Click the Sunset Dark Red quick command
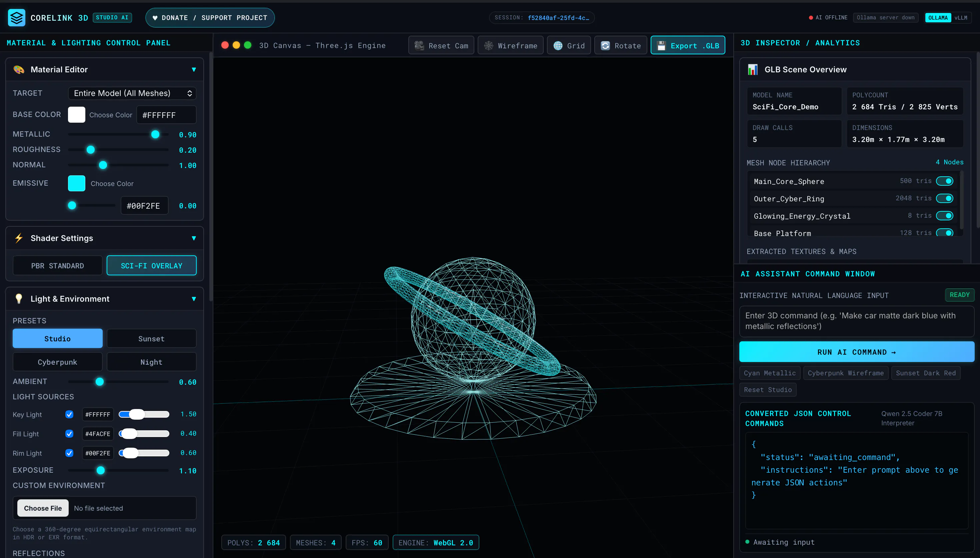Image resolution: width=980 pixels, height=558 pixels. [x=926, y=373]
